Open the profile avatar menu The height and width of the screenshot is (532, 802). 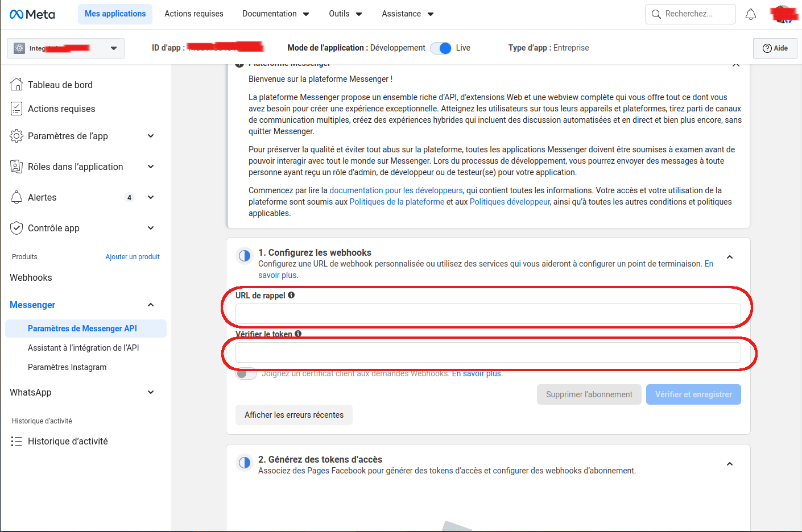tap(783, 14)
